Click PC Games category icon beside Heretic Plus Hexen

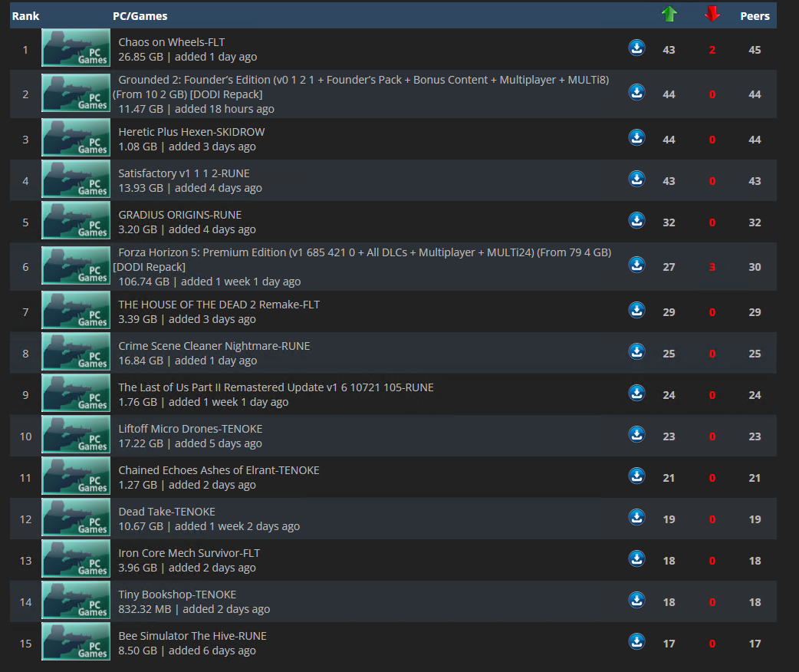pos(76,137)
